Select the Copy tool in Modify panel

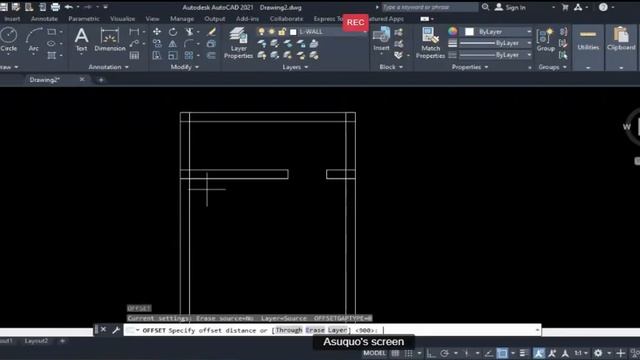[x=157, y=43]
